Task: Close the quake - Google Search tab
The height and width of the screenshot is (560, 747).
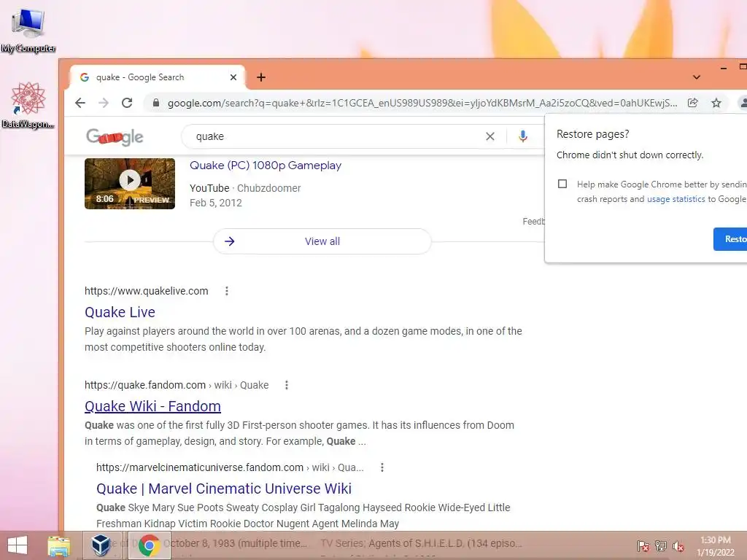Action: click(x=233, y=77)
